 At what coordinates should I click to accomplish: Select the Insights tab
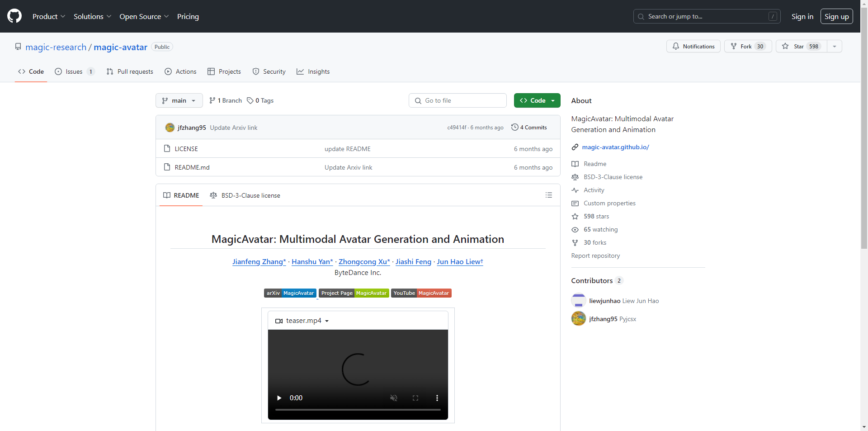(x=313, y=71)
